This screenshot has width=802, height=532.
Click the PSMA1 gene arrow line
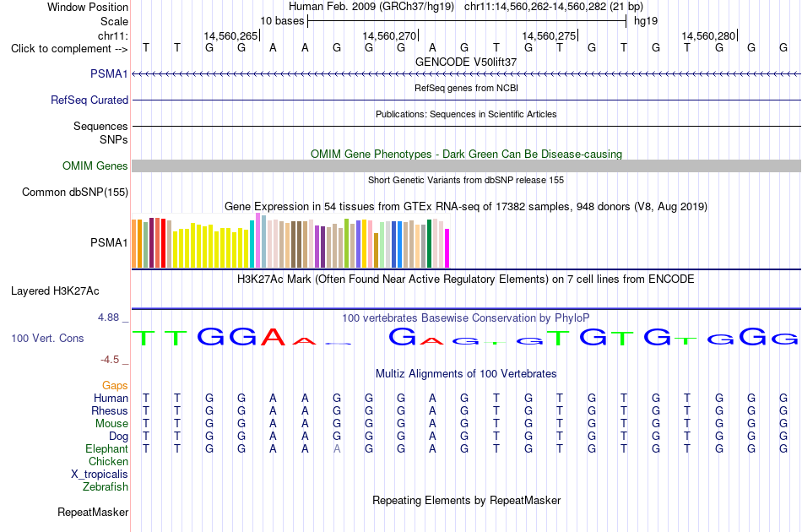(467, 74)
